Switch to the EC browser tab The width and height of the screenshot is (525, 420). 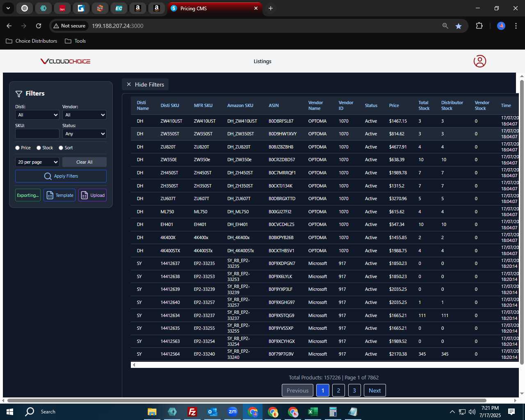(x=119, y=8)
